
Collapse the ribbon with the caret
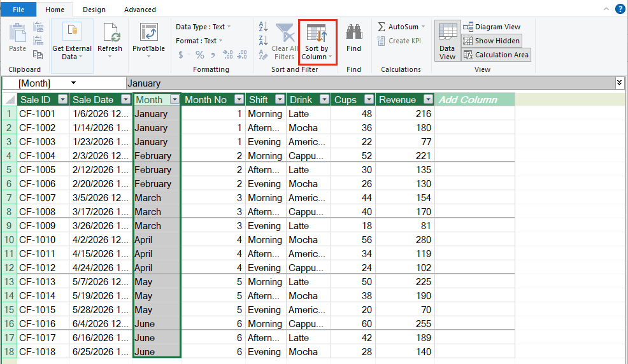(x=606, y=9)
